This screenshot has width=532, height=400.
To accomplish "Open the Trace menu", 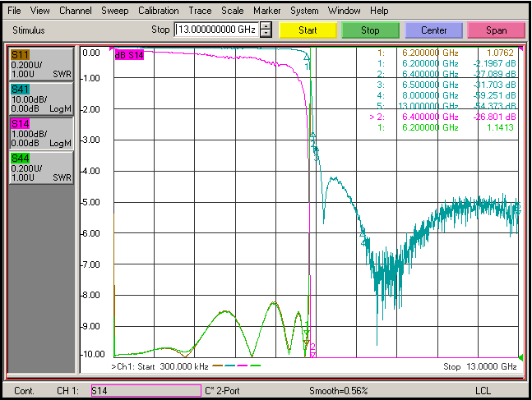I will point(200,11).
